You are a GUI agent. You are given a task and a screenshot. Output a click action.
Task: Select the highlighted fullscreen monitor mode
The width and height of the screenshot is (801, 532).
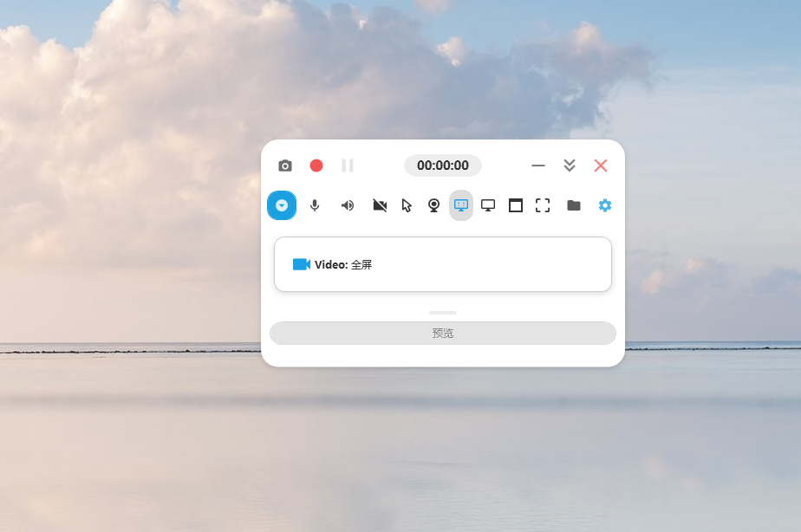pos(461,205)
